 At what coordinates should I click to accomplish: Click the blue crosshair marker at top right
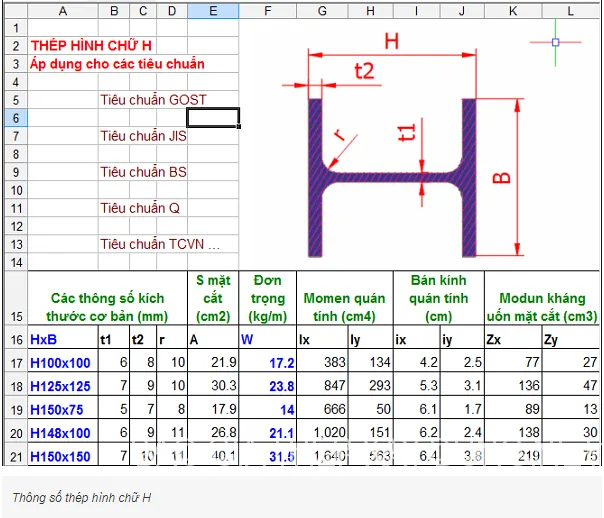[x=556, y=42]
